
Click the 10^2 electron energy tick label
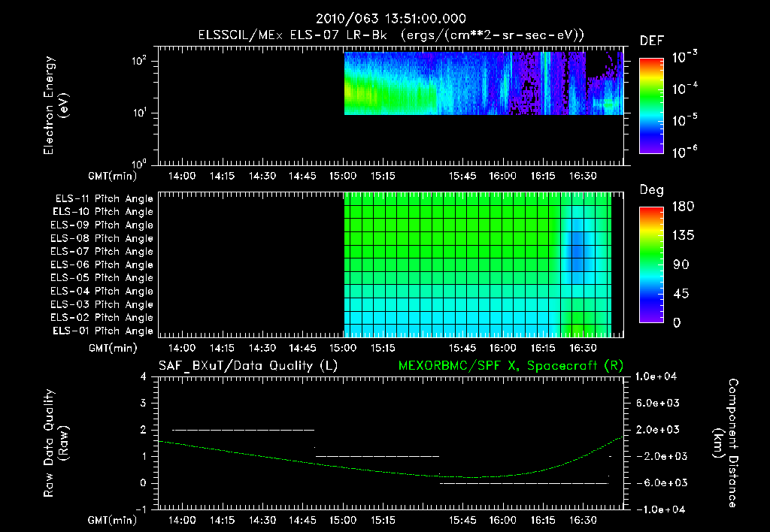pyautogui.click(x=139, y=61)
